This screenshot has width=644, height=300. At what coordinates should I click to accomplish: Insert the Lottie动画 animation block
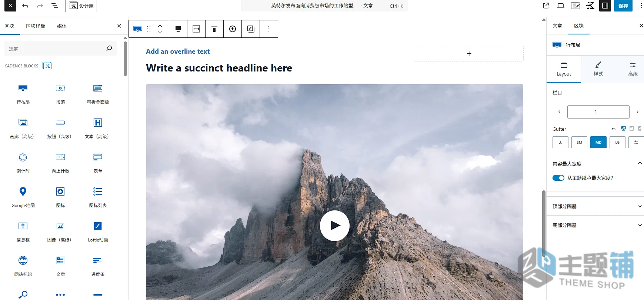click(x=98, y=232)
